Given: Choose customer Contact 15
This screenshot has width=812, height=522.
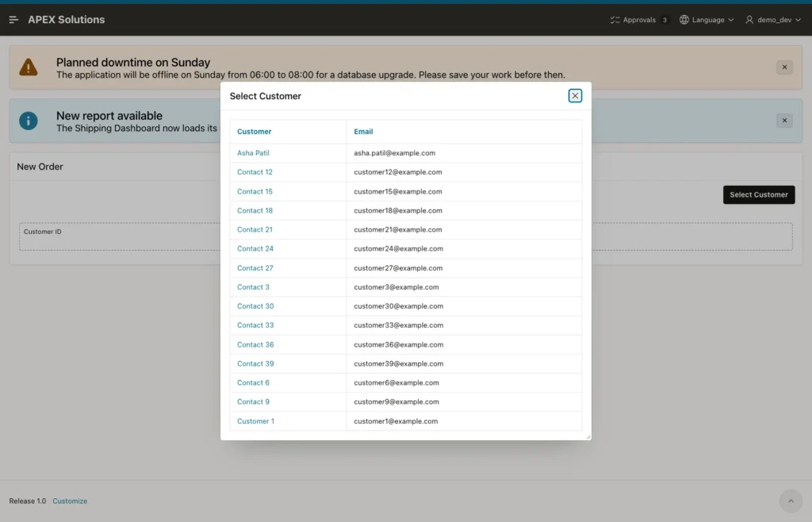Looking at the screenshot, I should pos(255,191).
